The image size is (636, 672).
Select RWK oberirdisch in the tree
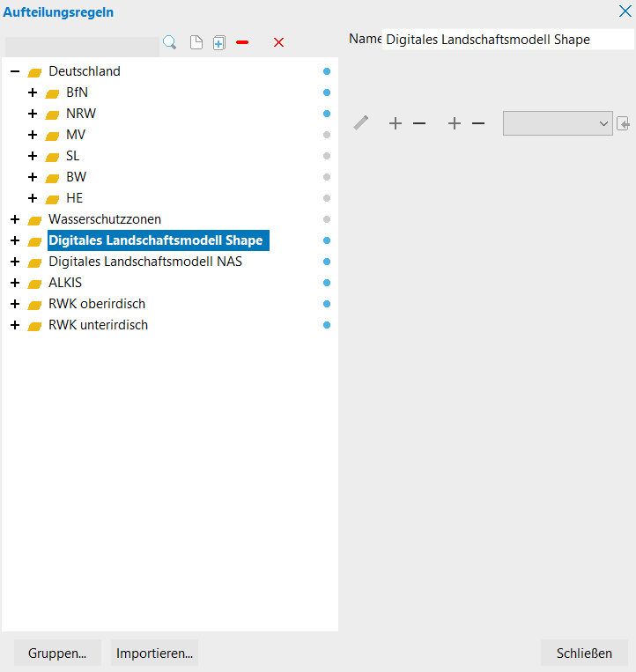(x=97, y=304)
